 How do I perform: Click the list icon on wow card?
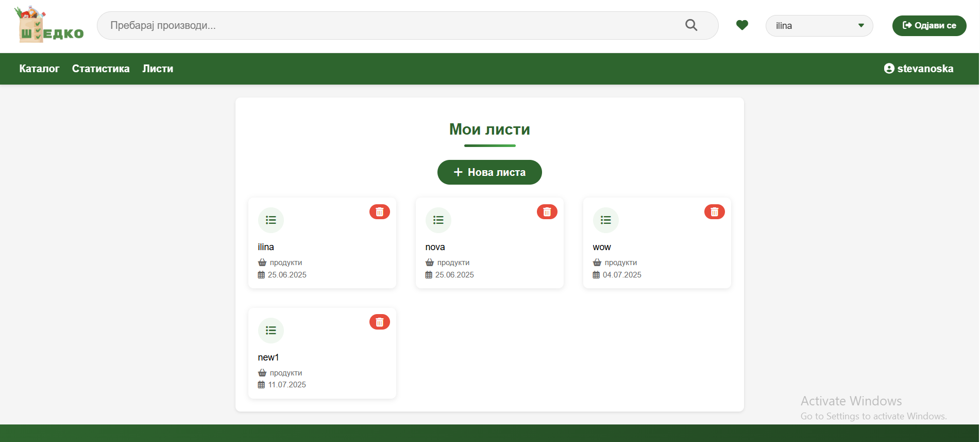click(x=606, y=220)
